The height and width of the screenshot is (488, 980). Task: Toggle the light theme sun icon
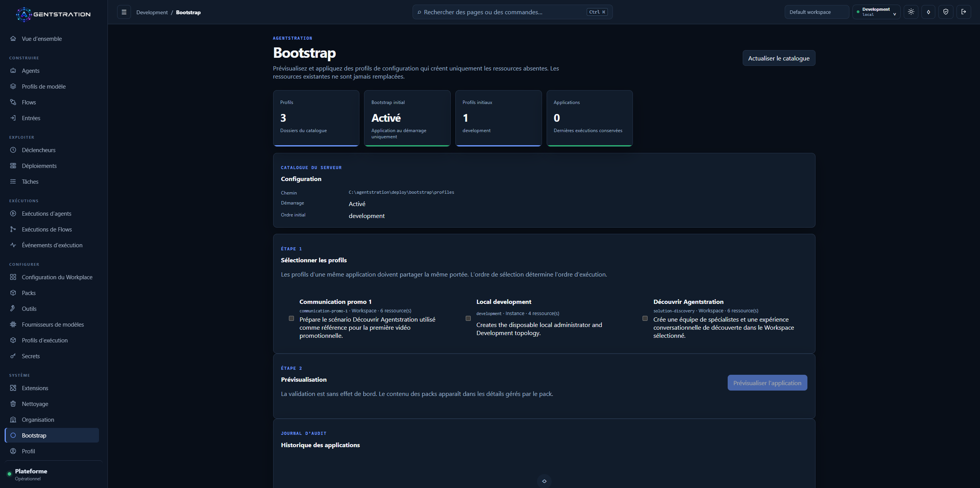[911, 12]
